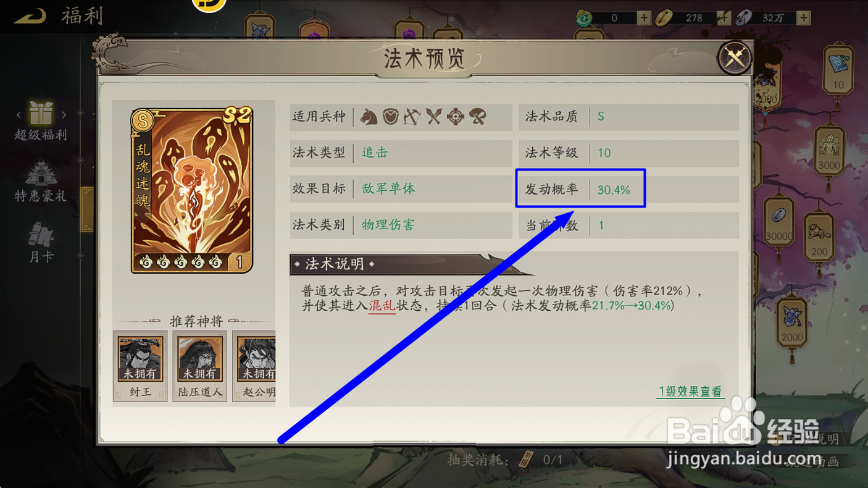Viewport: 868px width, 488px height.
Task: Click the back arrow next to 福利
Action: 30,15
